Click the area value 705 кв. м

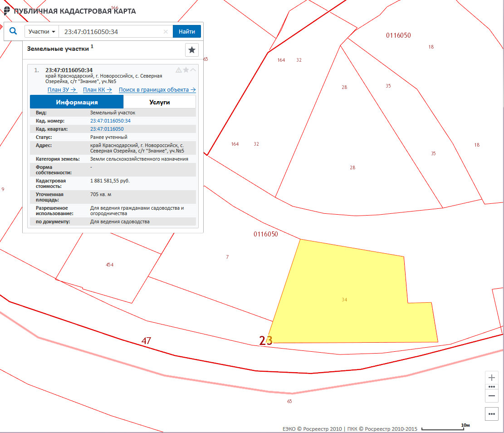tap(101, 194)
